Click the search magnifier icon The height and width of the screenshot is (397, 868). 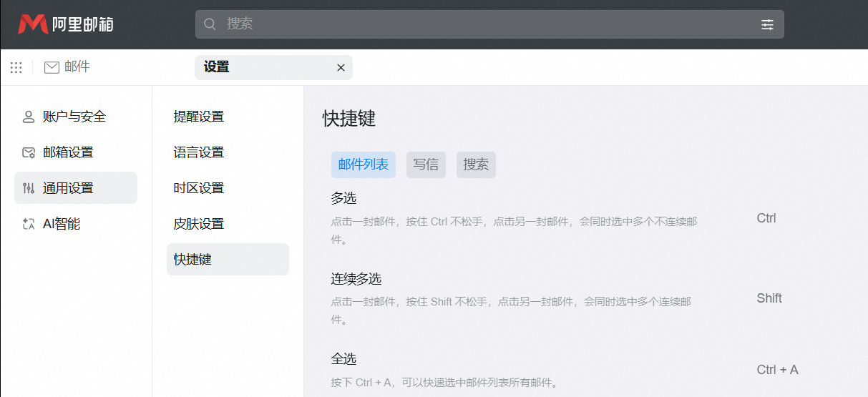[x=210, y=24]
